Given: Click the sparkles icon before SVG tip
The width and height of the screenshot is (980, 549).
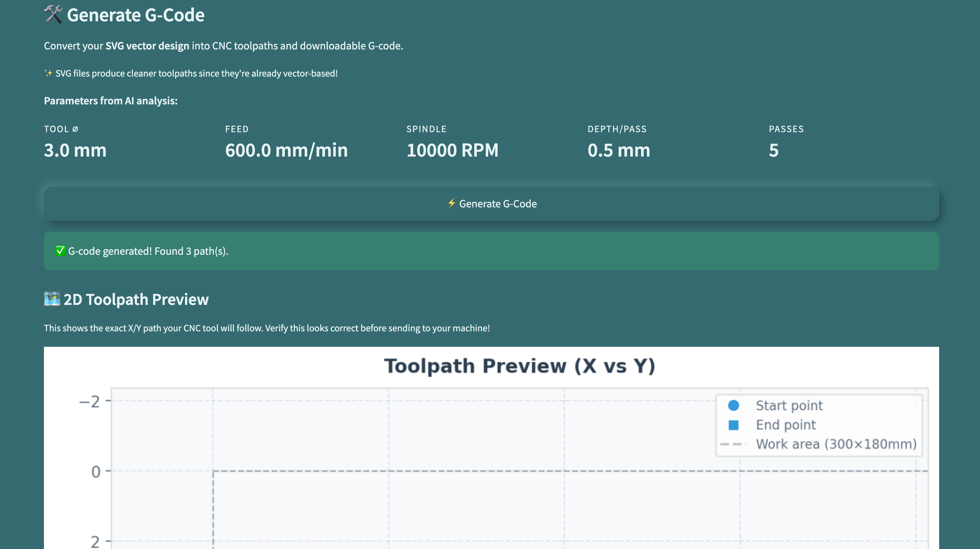Looking at the screenshot, I should click(48, 73).
